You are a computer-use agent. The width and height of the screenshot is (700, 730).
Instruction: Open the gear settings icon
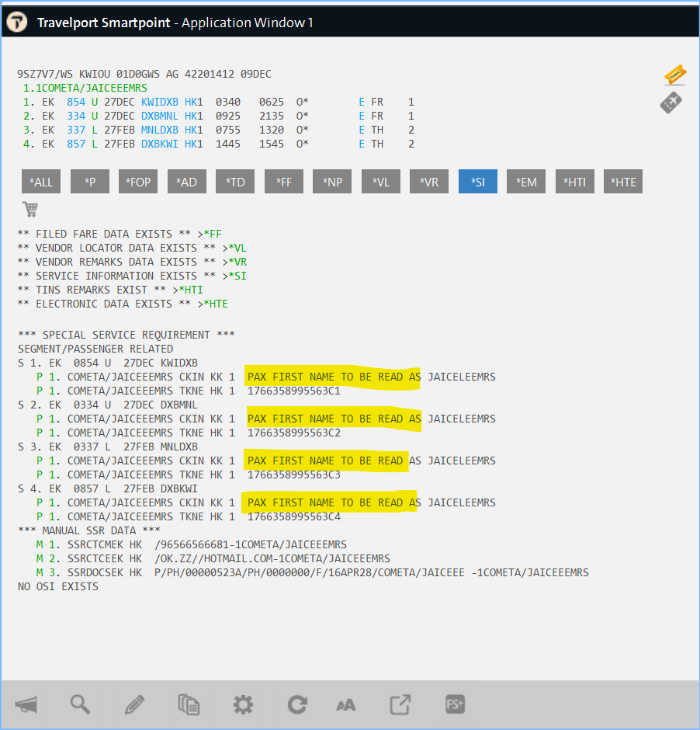point(243,704)
